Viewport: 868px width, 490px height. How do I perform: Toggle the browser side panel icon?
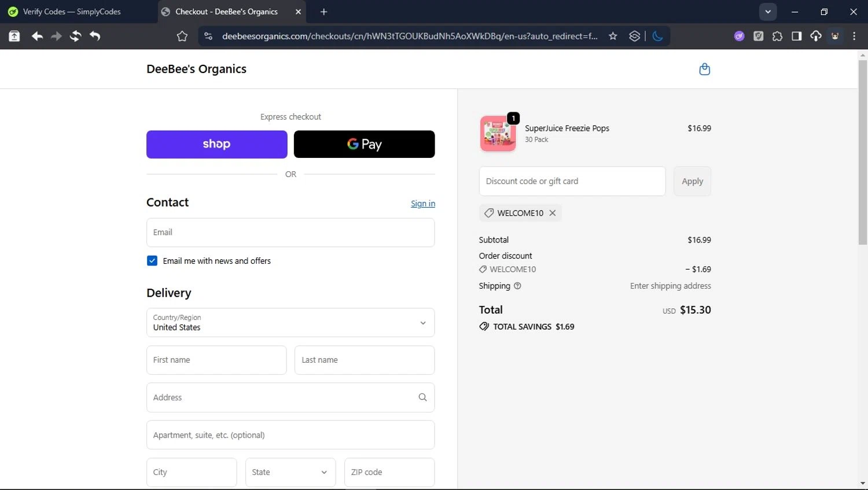tap(796, 36)
